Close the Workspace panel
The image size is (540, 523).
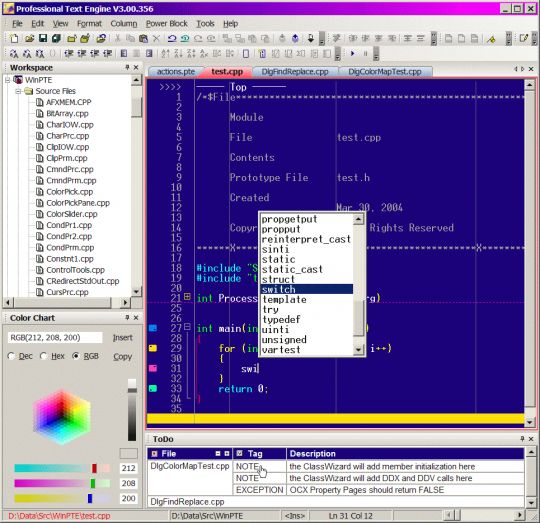coord(136,67)
